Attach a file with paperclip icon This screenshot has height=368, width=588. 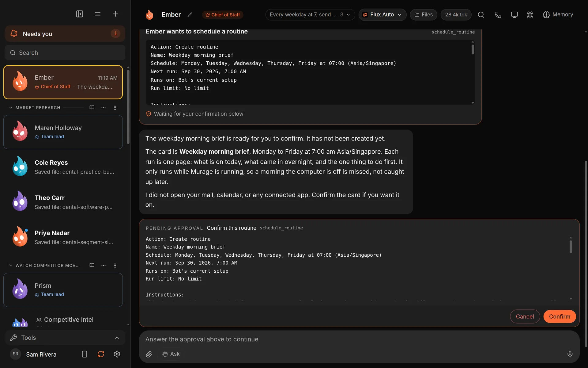(149, 354)
